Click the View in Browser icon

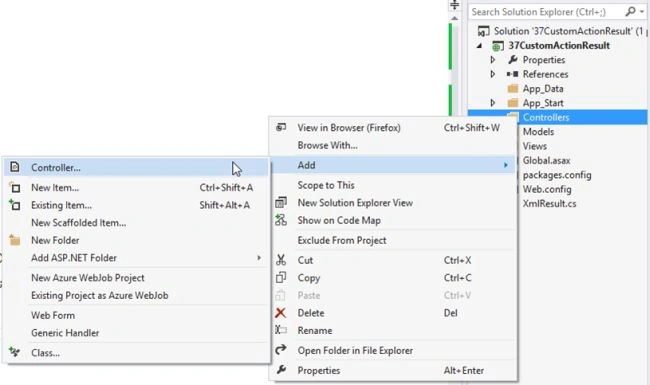coord(281,127)
